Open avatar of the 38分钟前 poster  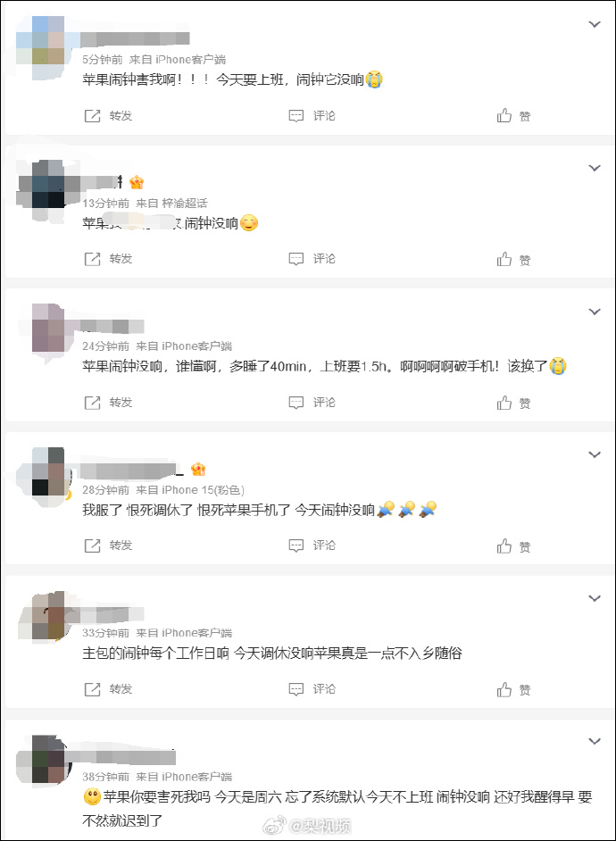point(48,758)
